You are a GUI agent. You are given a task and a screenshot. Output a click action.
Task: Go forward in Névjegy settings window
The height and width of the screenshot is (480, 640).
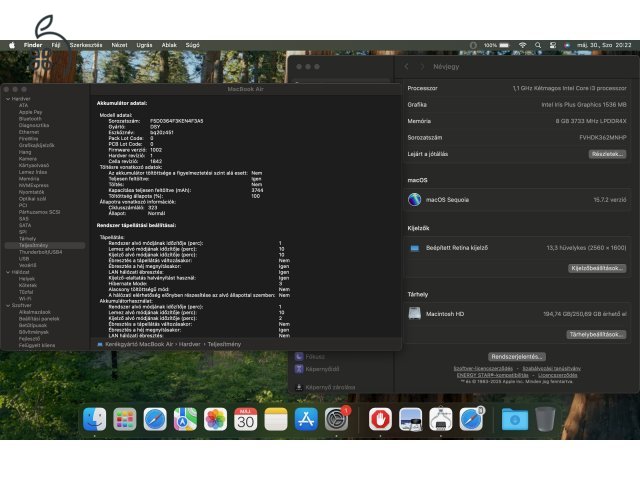point(422,66)
